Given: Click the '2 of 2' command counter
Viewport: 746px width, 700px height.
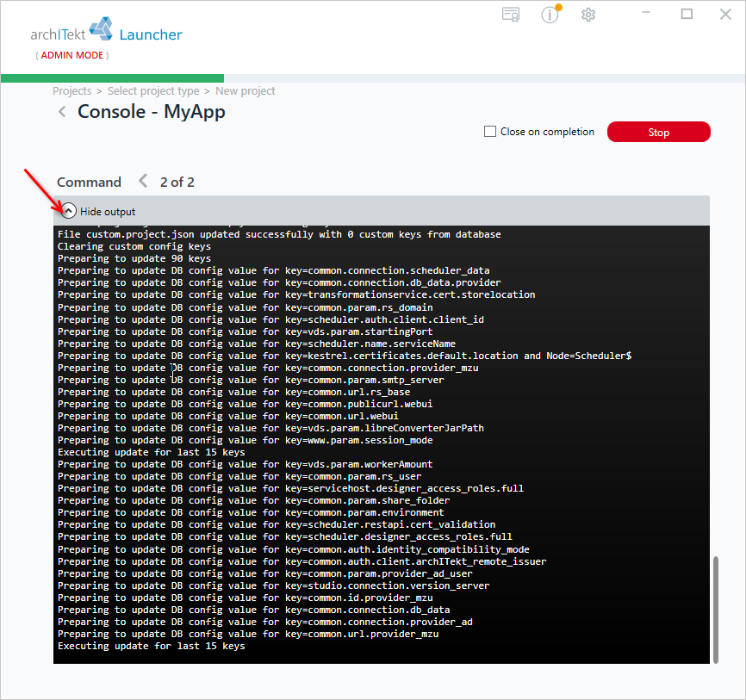Looking at the screenshot, I should coord(177,183).
